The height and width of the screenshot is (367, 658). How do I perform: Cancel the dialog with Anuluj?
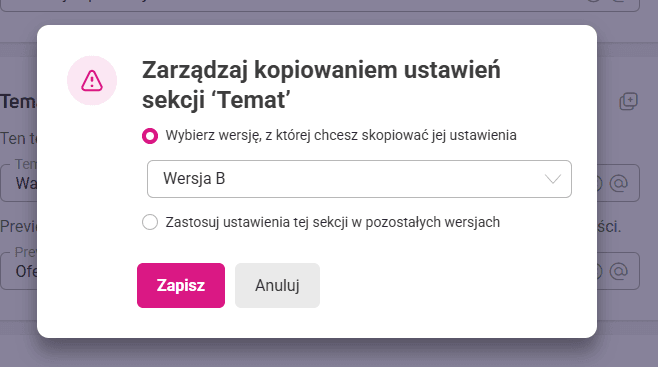(x=277, y=285)
